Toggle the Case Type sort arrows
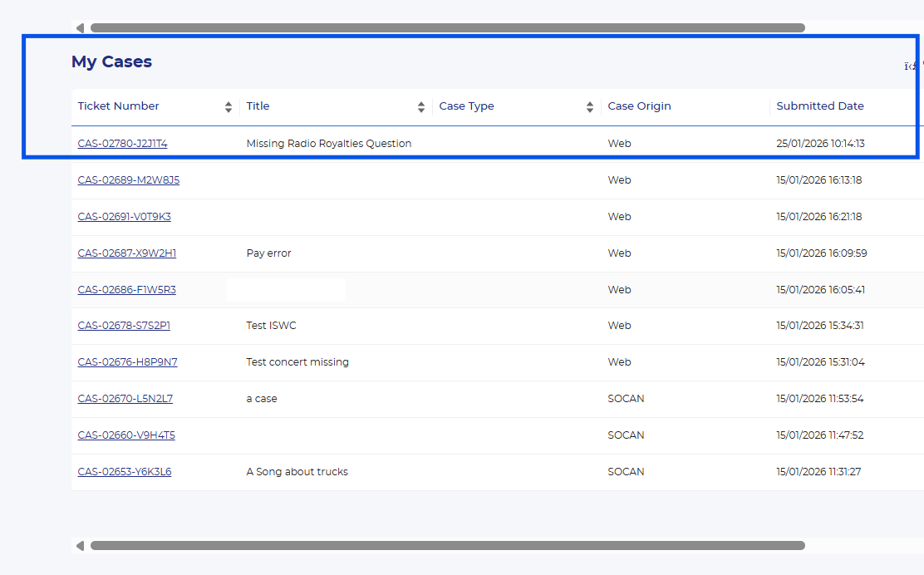The height and width of the screenshot is (575, 924). pyautogui.click(x=590, y=107)
